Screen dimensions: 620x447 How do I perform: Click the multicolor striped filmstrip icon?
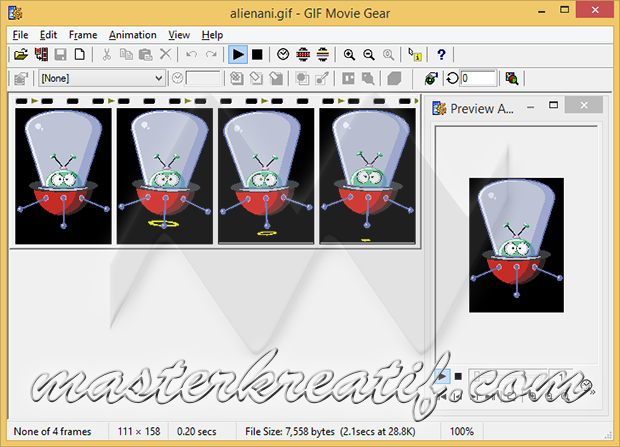click(x=323, y=54)
